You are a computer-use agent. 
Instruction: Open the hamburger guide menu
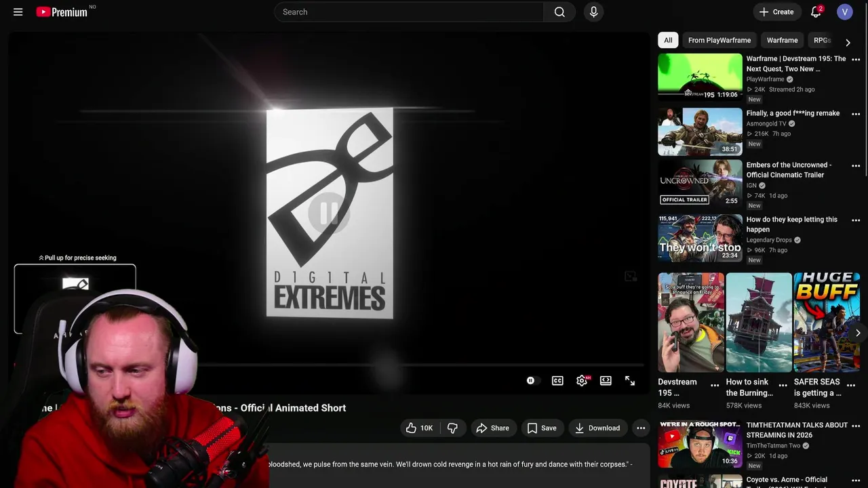click(18, 12)
